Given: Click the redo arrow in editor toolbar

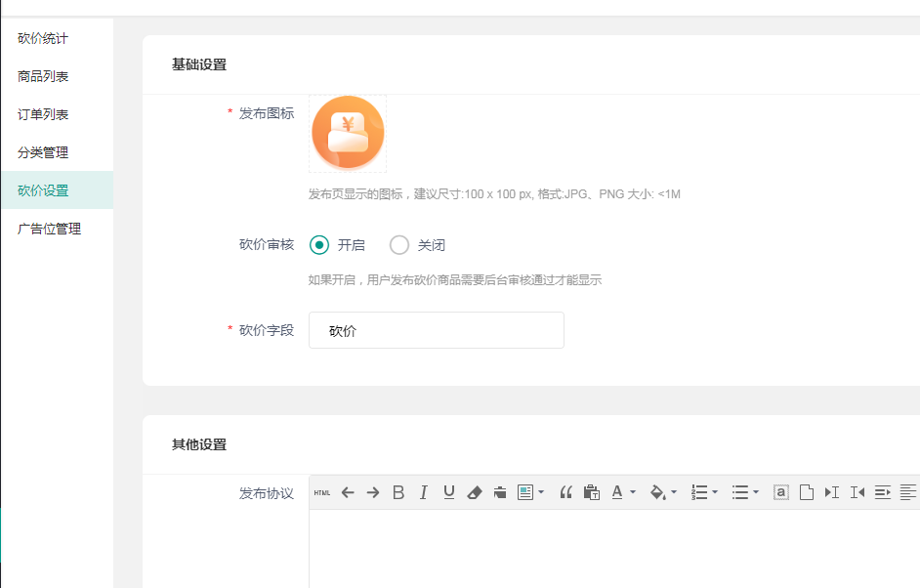Looking at the screenshot, I should [x=372, y=492].
